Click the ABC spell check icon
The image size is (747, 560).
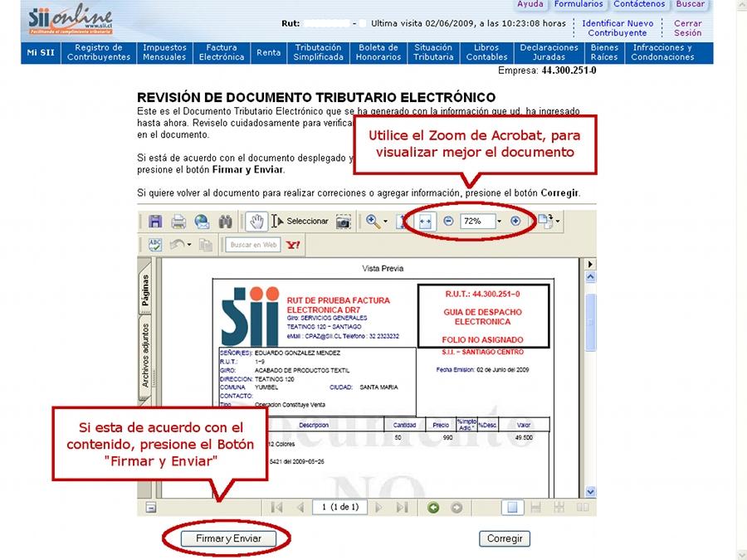point(155,245)
